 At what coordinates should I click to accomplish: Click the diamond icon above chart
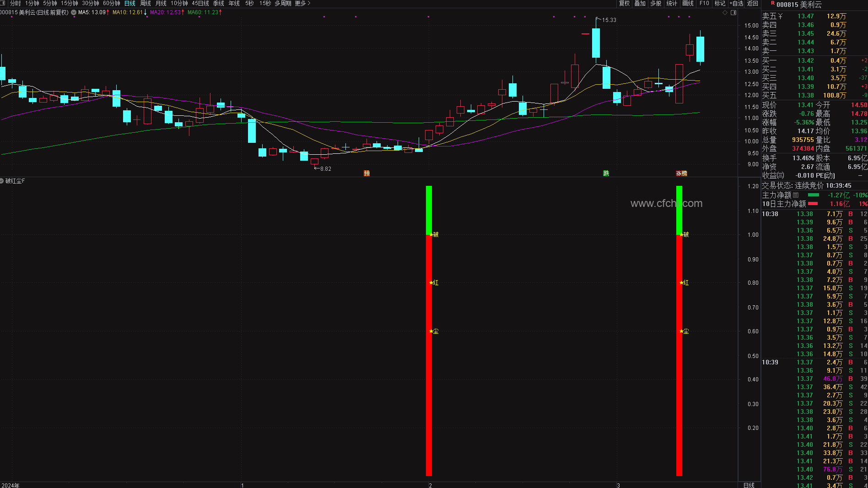pyautogui.click(x=725, y=13)
